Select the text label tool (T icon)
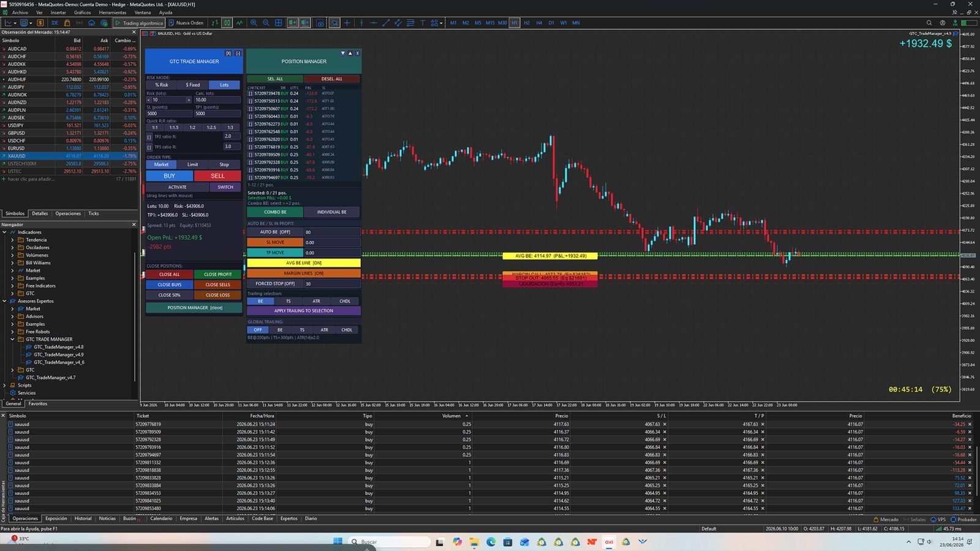980x551 pixels. click(423, 23)
